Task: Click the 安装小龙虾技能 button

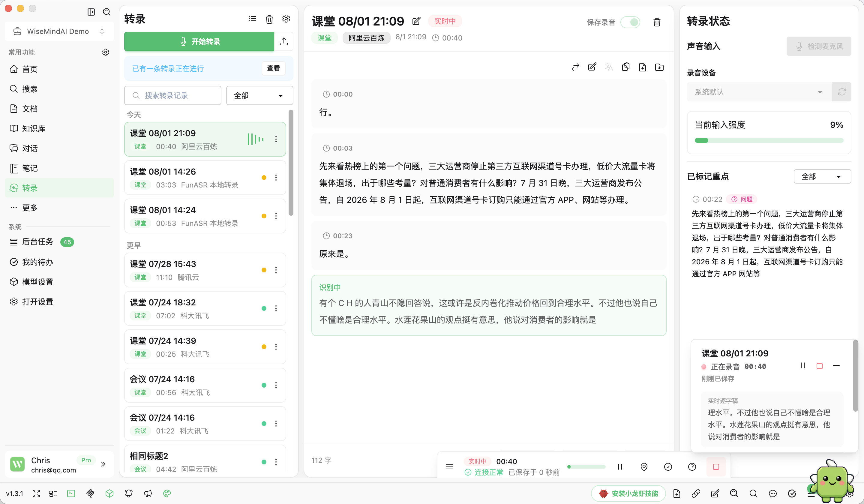Action: coord(628,493)
